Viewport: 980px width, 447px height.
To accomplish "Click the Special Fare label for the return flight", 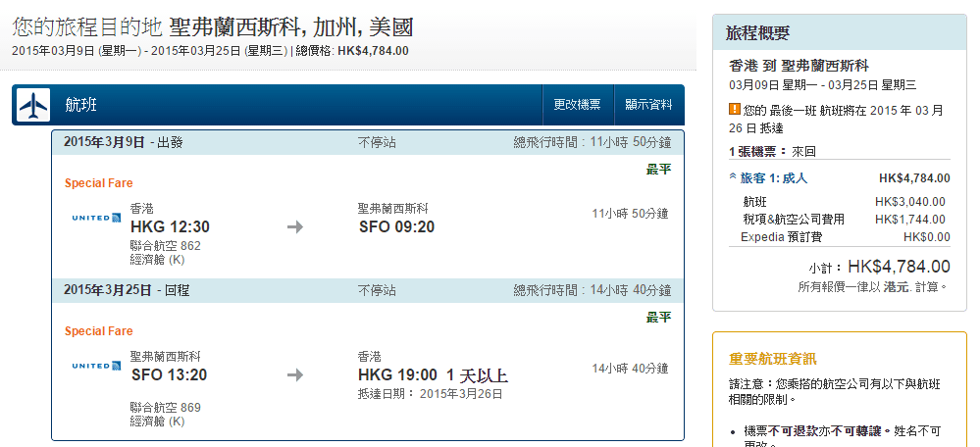I will click(98, 331).
